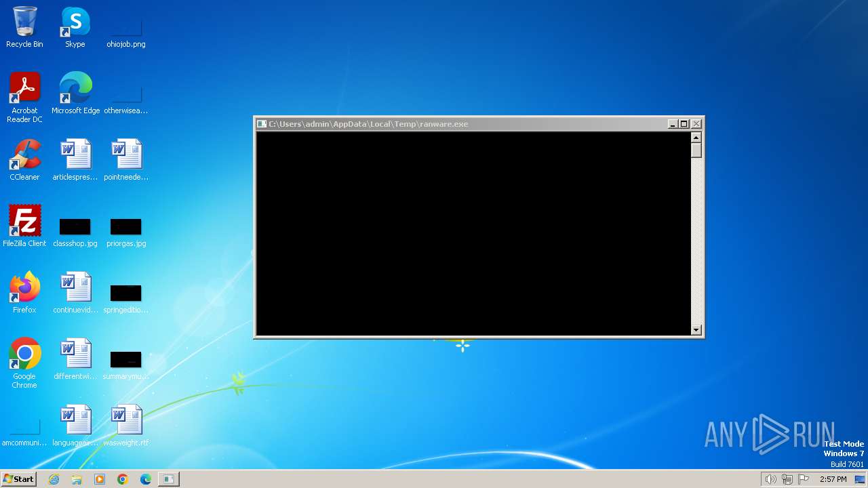The width and height of the screenshot is (868, 488).
Task: Launch Skype from desktop shortcut
Action: (x=75, y=27)
